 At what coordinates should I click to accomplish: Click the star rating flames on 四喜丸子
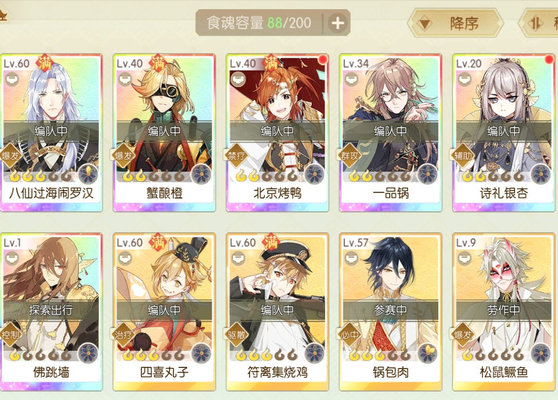(x=153, y=355)
